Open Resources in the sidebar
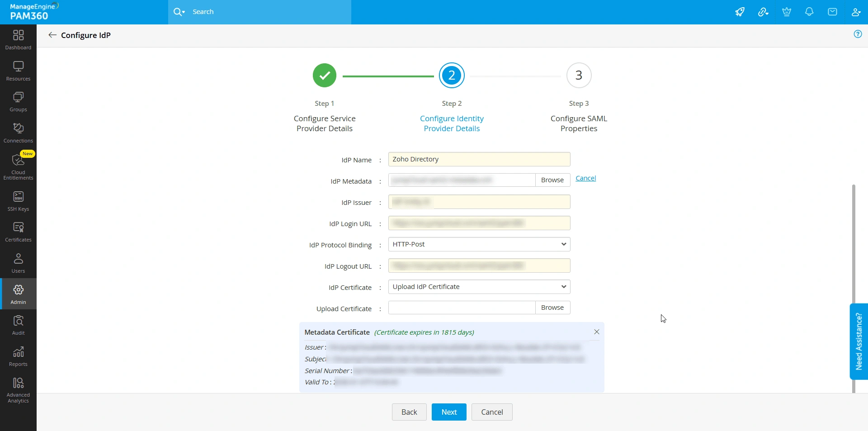 (18, 71)
